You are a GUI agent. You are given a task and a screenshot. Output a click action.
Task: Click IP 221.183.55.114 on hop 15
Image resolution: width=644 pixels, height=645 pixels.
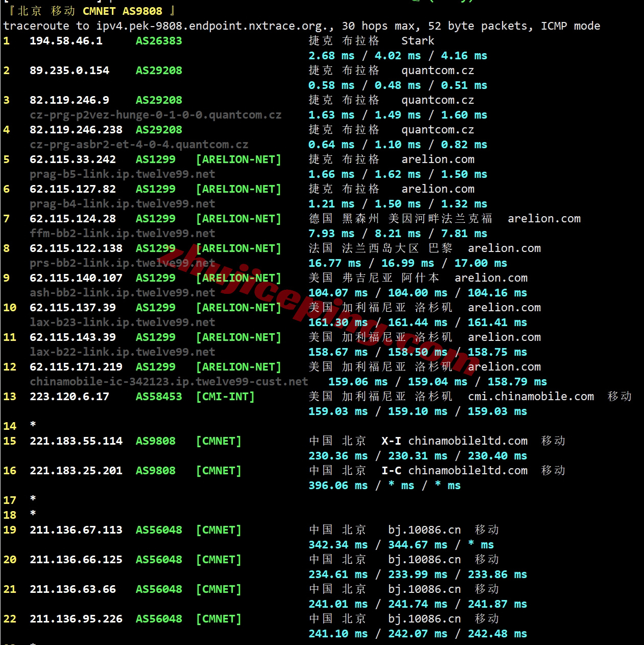pos(76,441)
